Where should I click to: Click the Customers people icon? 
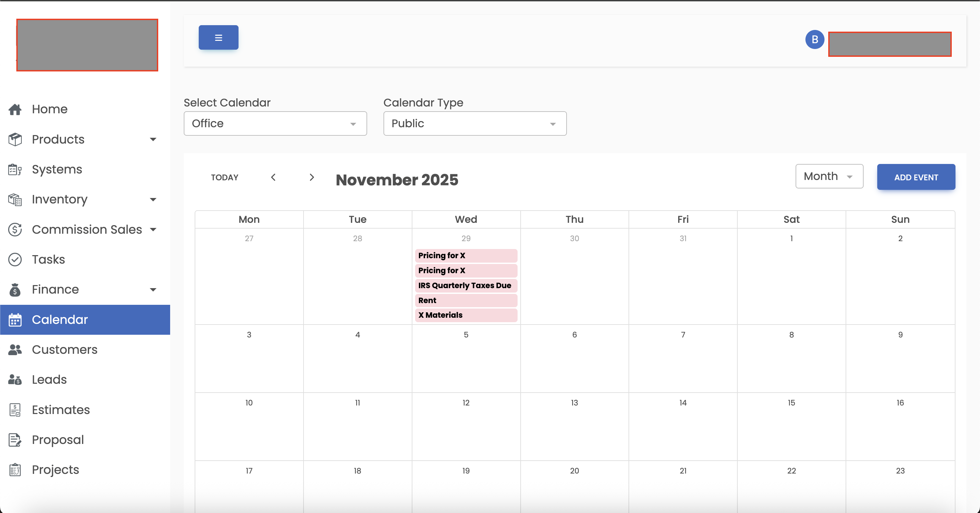pos(15,349)
